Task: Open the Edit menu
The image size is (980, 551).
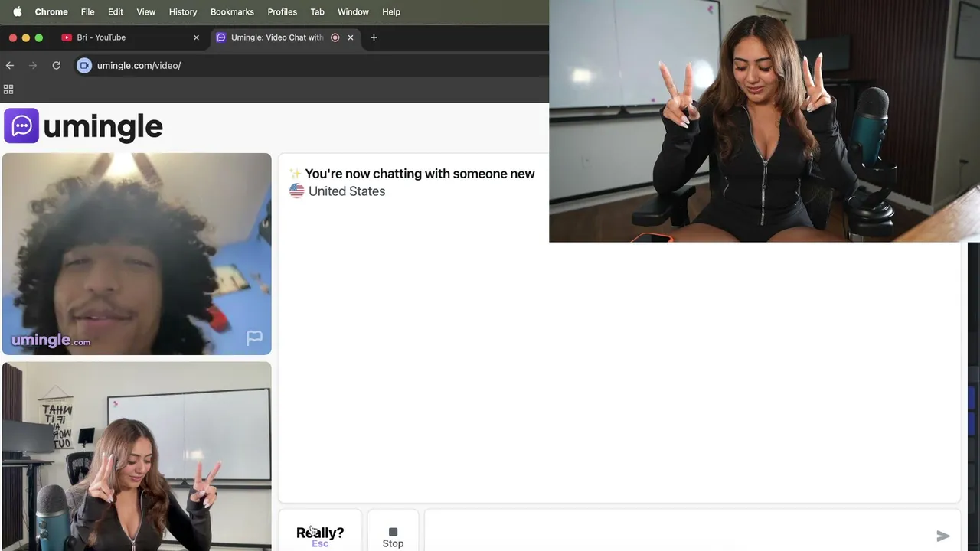Action: pyautogui.click(x=116, y=11)
